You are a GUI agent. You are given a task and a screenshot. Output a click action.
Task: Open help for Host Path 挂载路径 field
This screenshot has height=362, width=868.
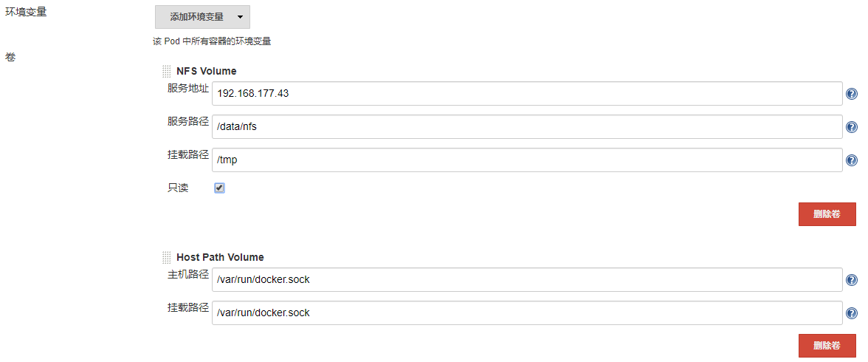tap(851, 313)
